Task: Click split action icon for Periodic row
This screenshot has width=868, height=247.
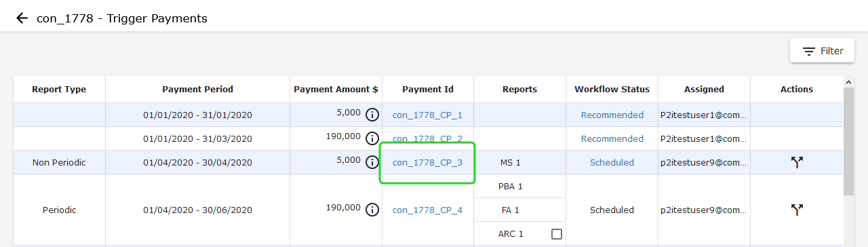Action: pos(797,210)
